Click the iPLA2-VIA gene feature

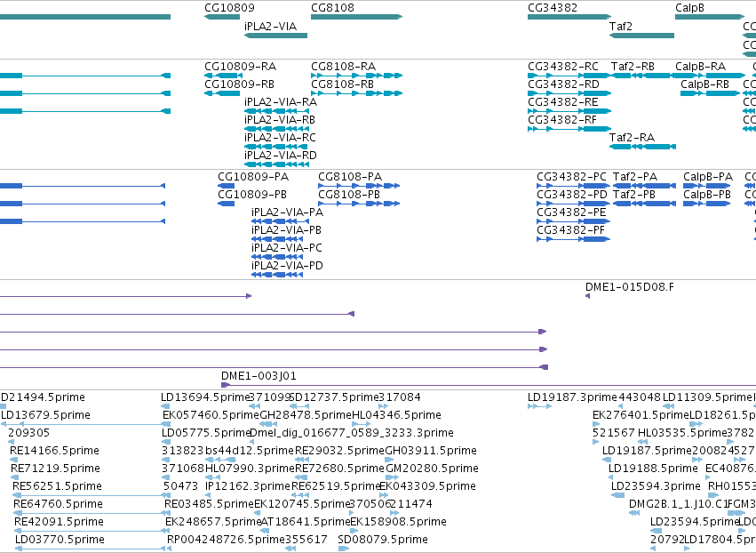(x=275, y=36)
